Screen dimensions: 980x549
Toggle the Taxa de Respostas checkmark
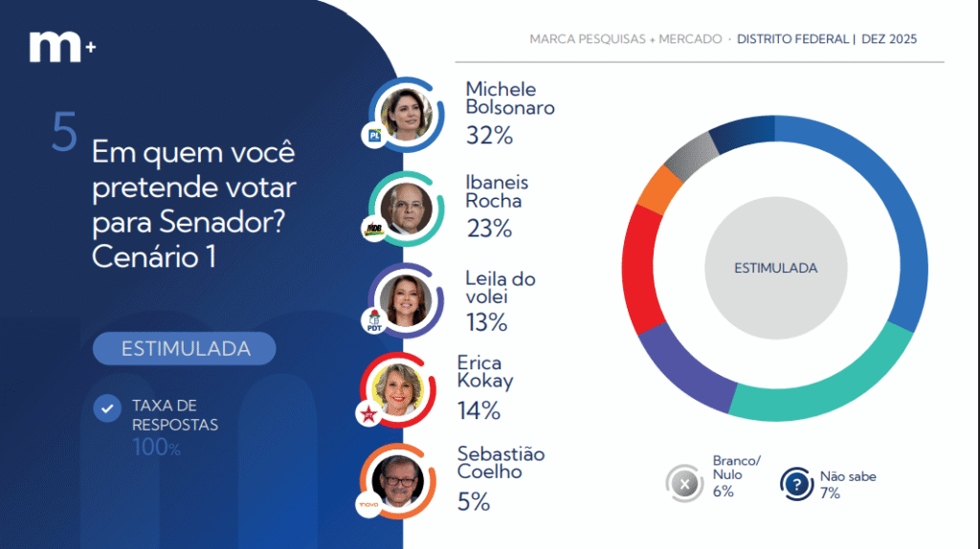click(x=106, y=409)
